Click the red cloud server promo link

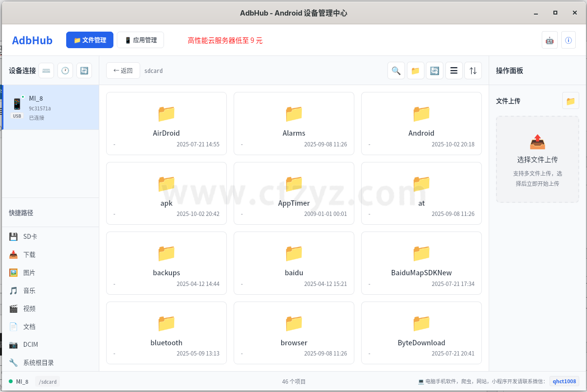tap(225, 41)
